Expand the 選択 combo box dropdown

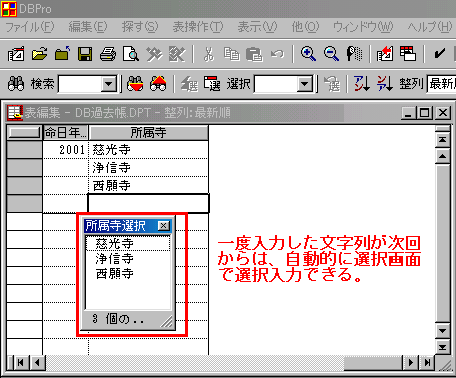point(305,84)
